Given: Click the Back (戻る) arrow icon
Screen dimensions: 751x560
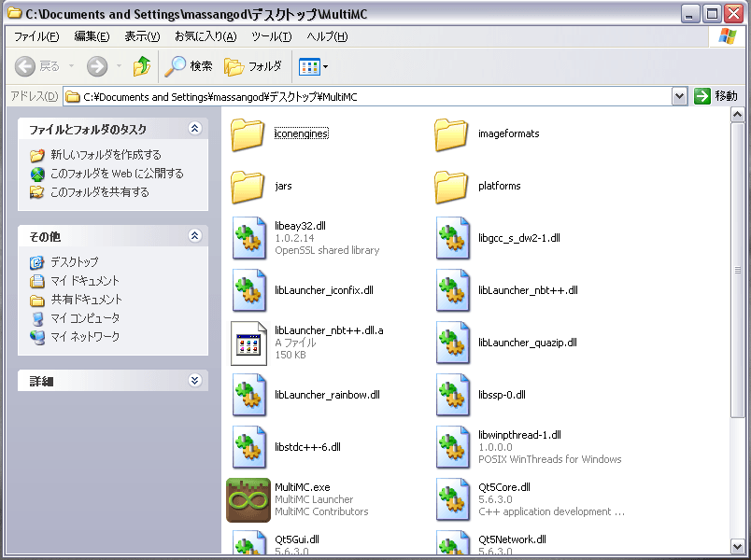Looking at the screenshot, I should (x=25, y=66).
